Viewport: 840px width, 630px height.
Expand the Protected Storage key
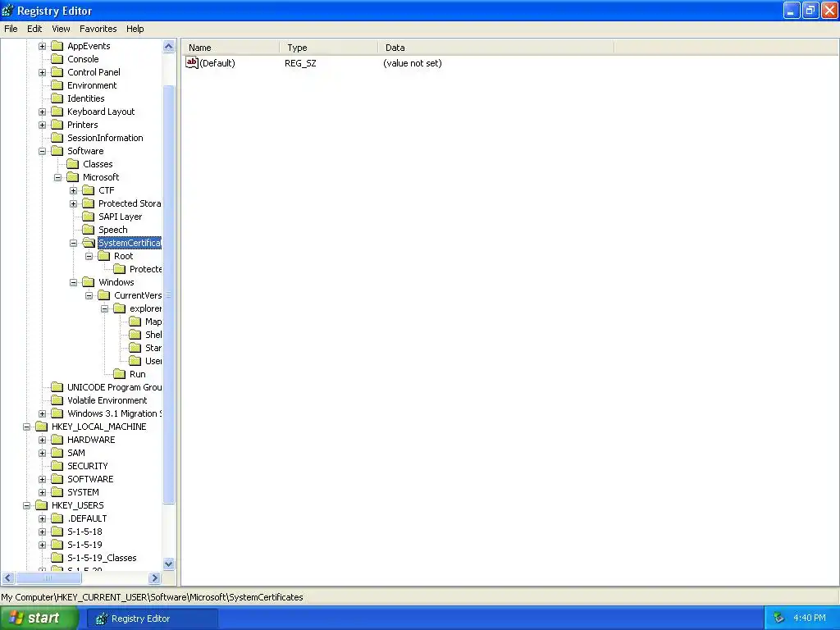coord(73,203)
